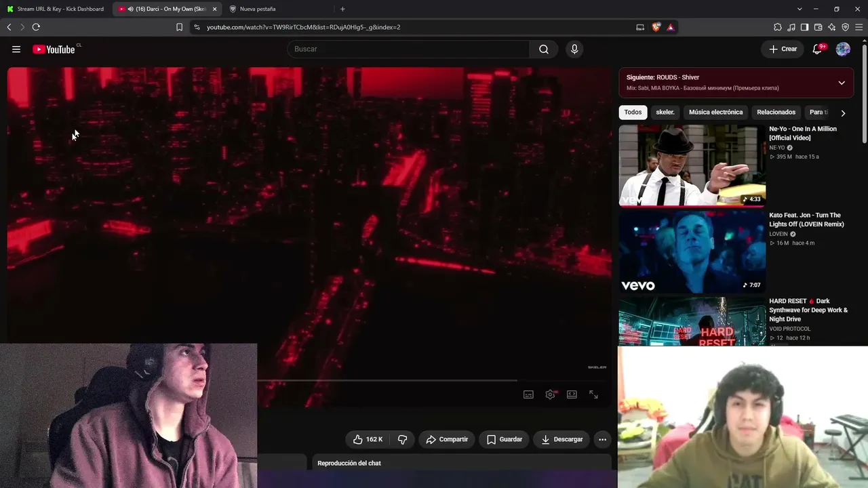Viewport: 868px width, 488px height.
Task: Play the Ne-Yo video thumbnail
Action: tap(692, 165)
